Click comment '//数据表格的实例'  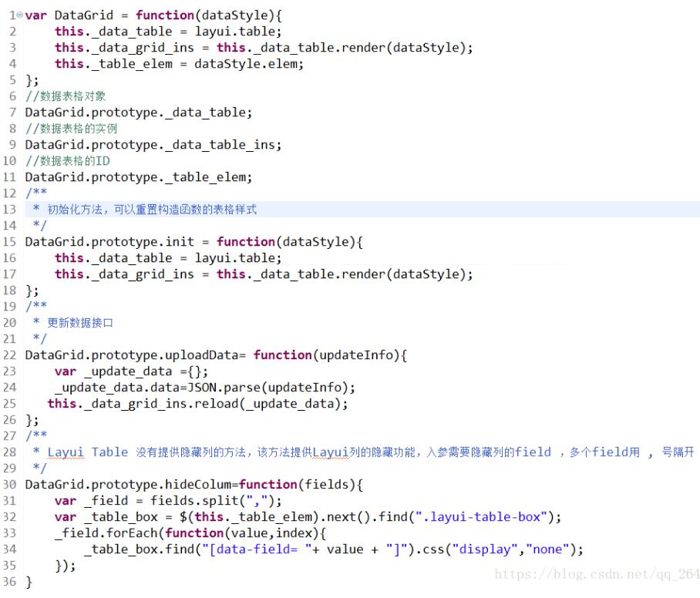[x=71, y=129]
